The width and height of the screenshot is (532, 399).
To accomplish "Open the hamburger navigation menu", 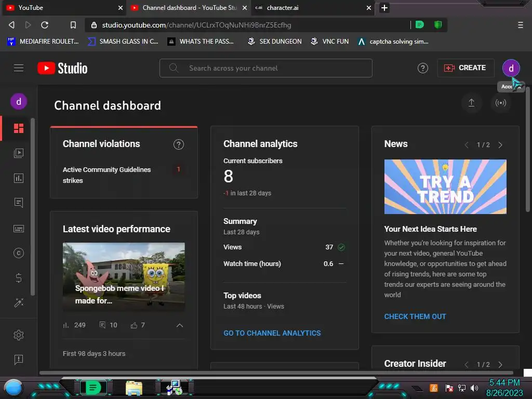I will coord(19,68).
